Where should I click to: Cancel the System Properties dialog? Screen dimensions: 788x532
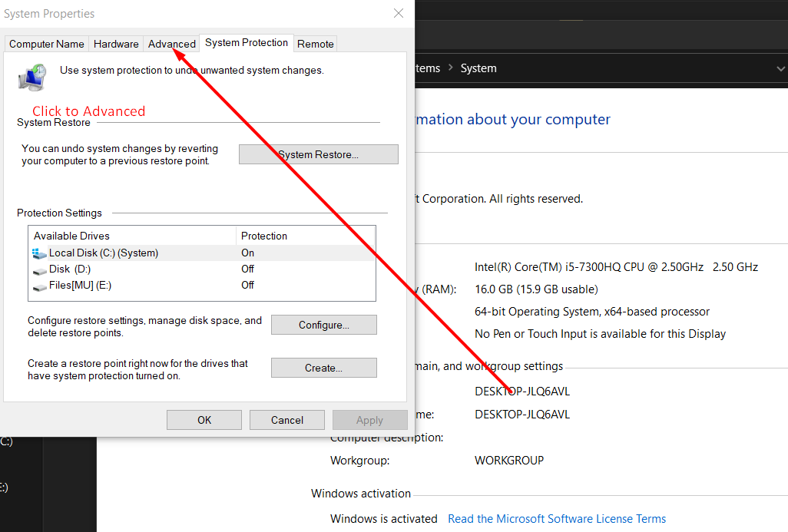287,420
